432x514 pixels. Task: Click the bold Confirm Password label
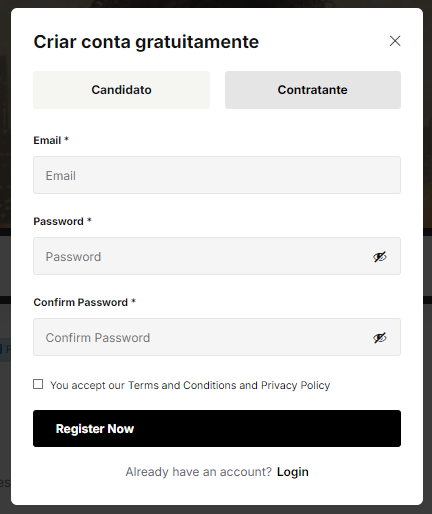(x=80, y=302)
